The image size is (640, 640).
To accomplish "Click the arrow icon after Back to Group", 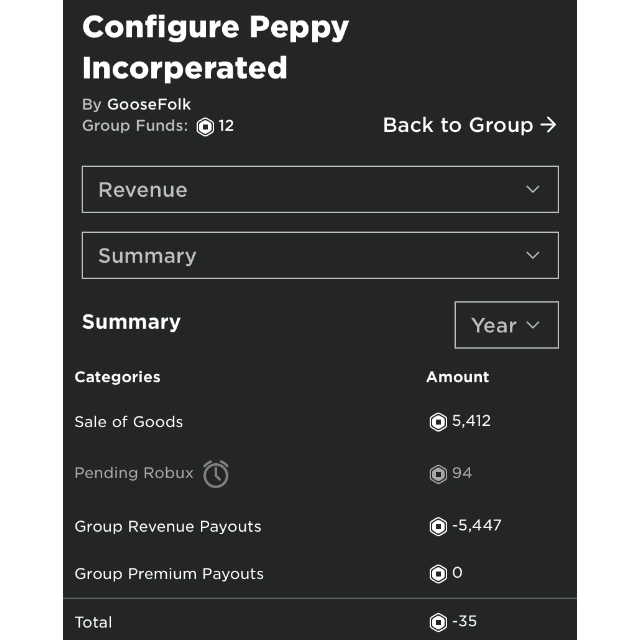I will coord(548,125).
